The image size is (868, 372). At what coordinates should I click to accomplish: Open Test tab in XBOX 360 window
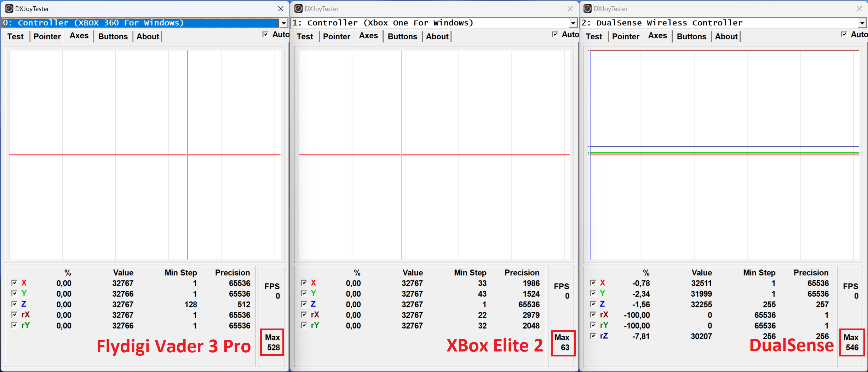[x=16, y=36]
